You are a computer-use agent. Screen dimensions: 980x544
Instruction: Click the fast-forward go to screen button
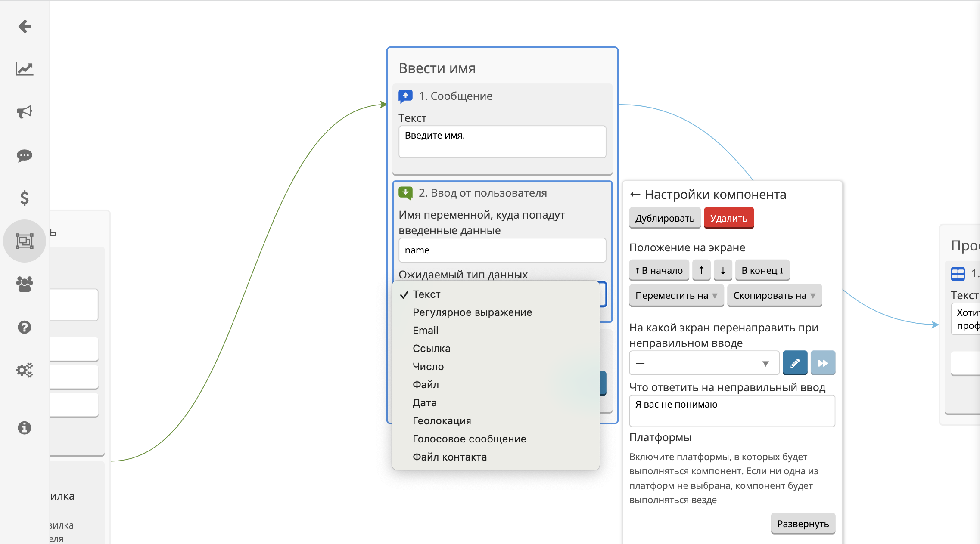tap(823, 363)
